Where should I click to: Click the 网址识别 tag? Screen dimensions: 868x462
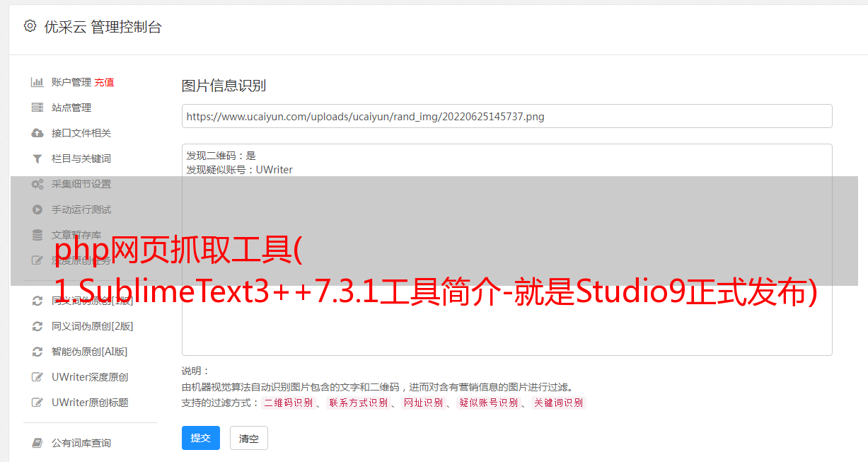pyautogui.click(x=423, y=403)
